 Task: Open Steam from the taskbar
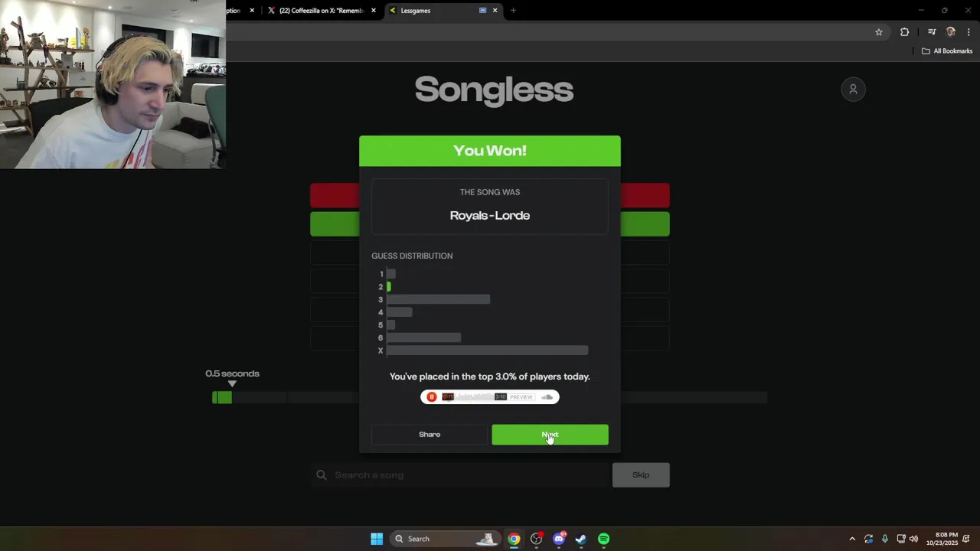point(581,539)
